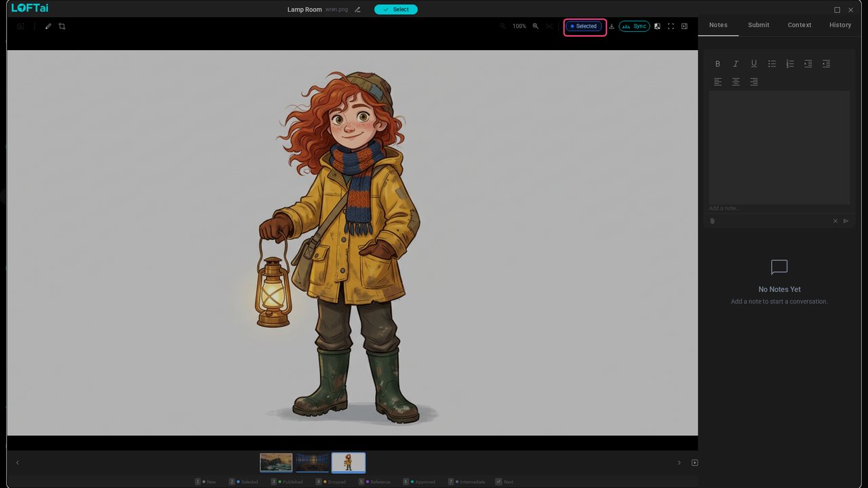Open the Context tab
The width and height of the screenshot is (868, 488).
pyautogui.click(x=800, y=25)
